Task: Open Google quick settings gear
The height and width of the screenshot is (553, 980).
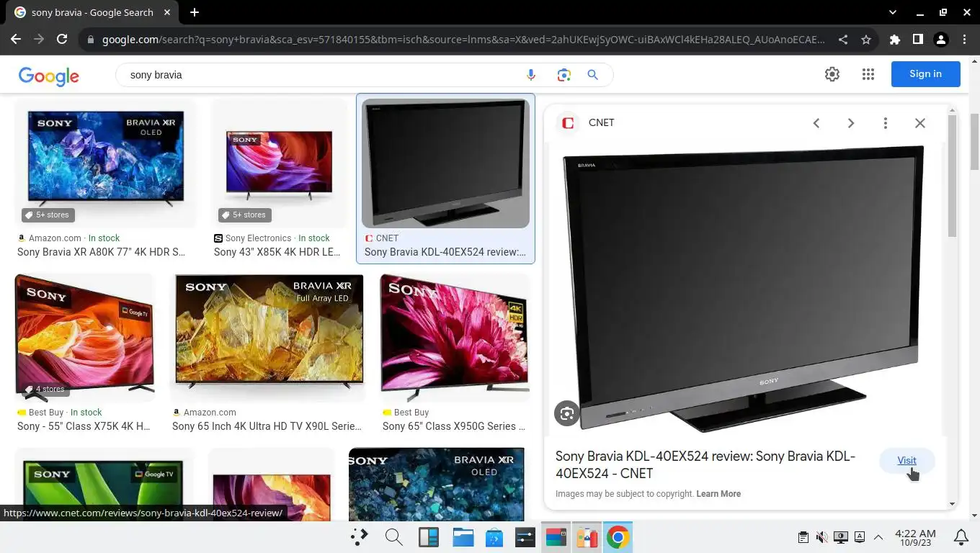Action: coord(832,74)
